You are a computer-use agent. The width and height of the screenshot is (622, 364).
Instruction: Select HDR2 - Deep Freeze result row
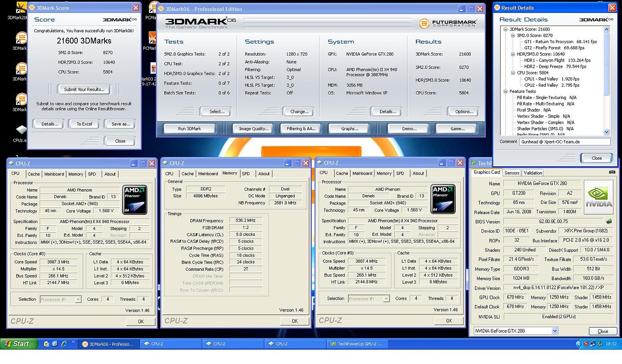point(555,66)
